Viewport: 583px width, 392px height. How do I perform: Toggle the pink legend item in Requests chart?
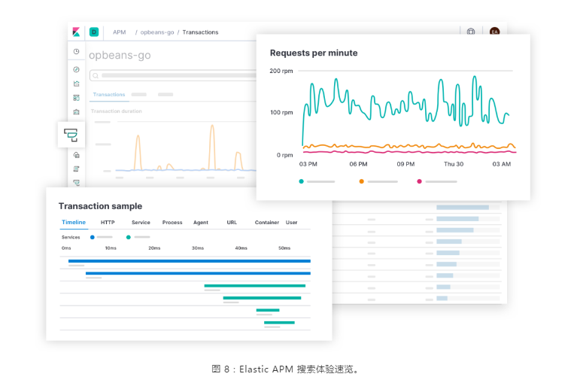coord(437,181)
